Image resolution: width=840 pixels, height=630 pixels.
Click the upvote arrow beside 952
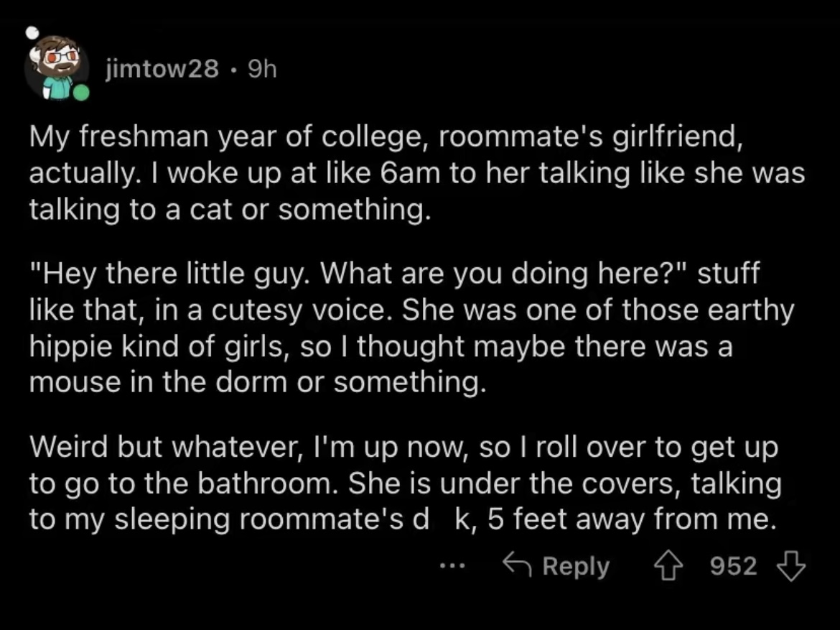click(x=668, y=566)
